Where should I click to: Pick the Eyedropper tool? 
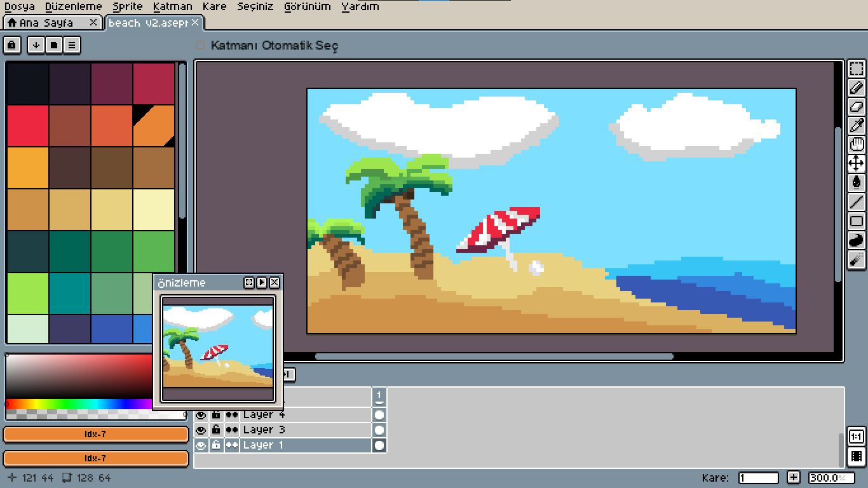tap(856, 126)
